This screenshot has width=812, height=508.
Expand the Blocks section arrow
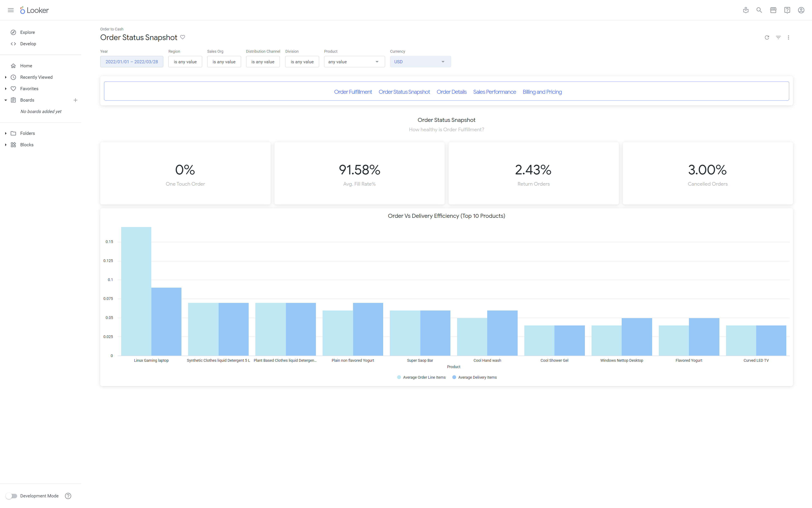(6, 145)
